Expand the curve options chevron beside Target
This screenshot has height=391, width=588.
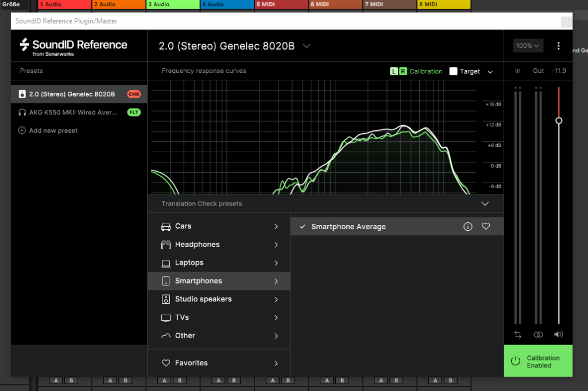tap(490, 72)
